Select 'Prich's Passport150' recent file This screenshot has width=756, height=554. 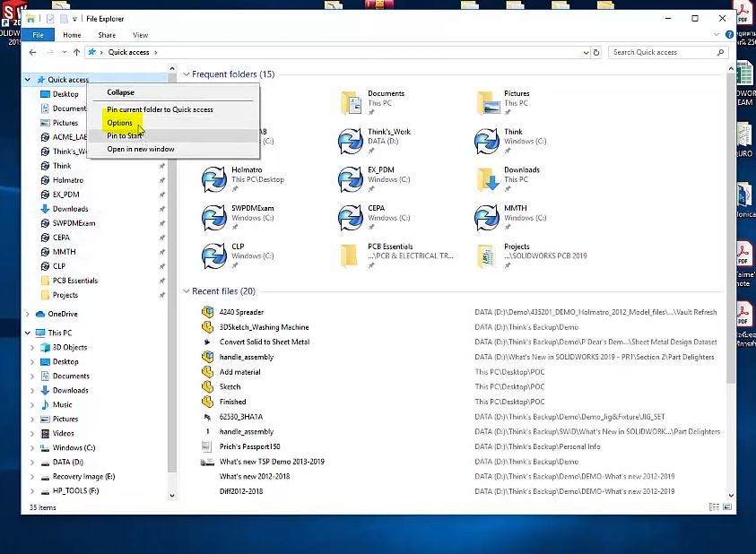point(249,446)
